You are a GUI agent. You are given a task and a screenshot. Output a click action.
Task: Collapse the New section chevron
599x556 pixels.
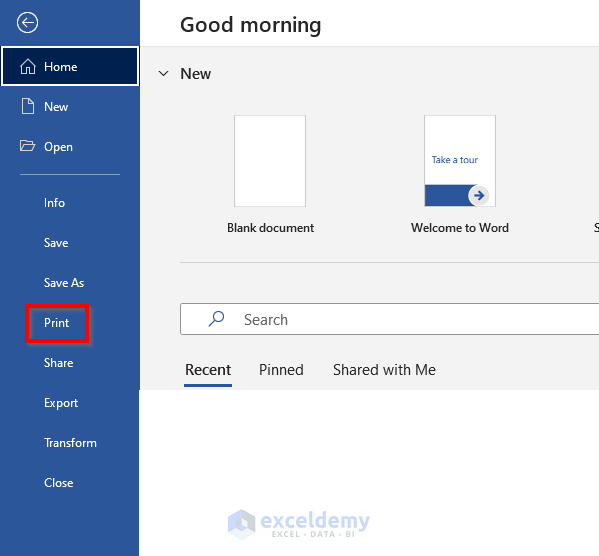pyautogui.click(x=164, y=73)
